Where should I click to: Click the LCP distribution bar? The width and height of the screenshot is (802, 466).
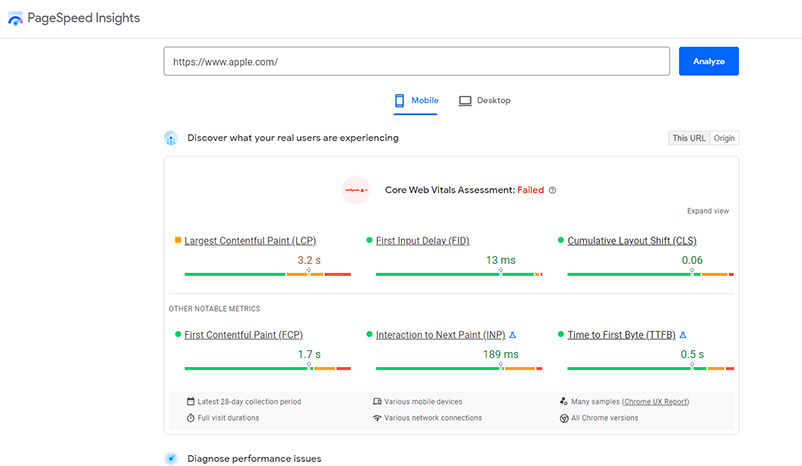[268, 275]
